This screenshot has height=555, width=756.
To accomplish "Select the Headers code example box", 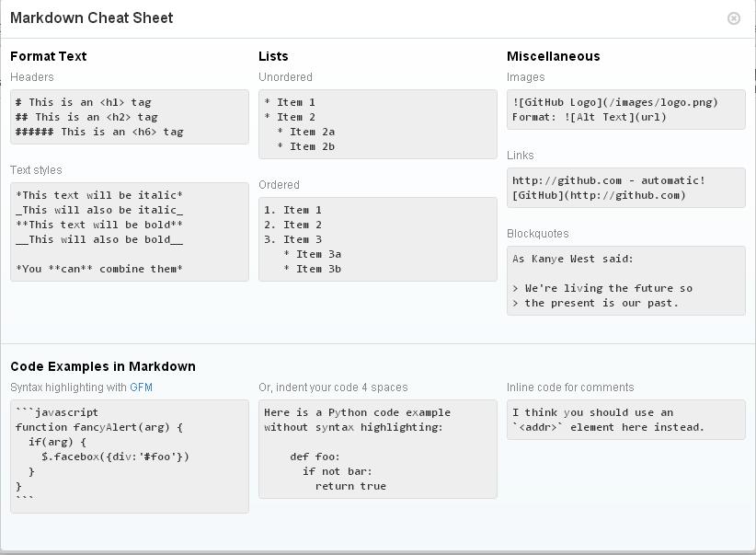I will (129, 117).
